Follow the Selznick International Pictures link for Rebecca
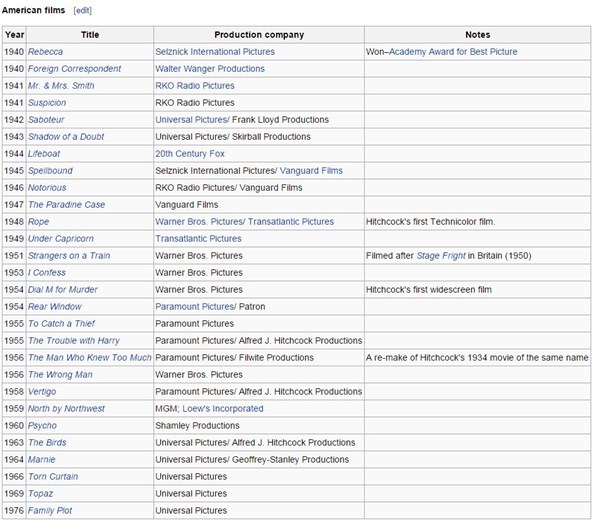 pyautogui.click(x=215, y=52)
